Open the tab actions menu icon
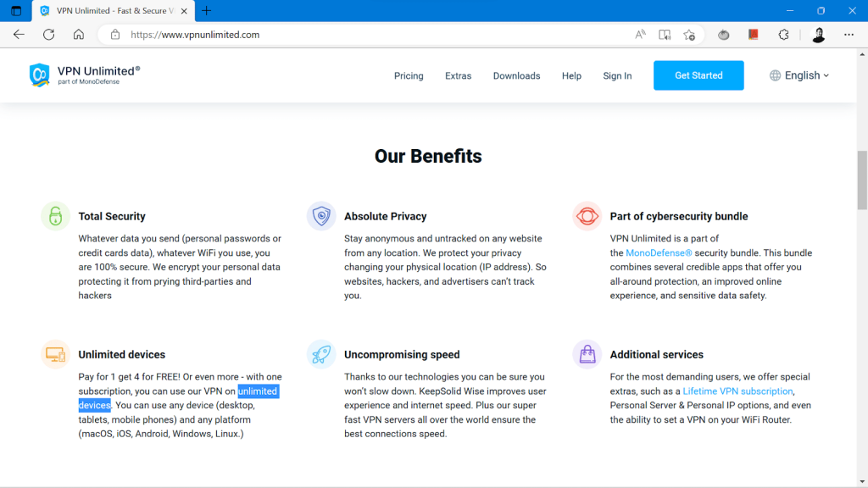 click(16, 10)
